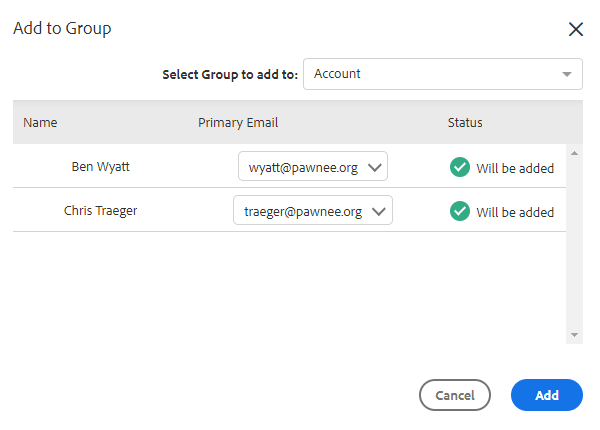Click "Will be added" text for Chris Traeger
Viewport: 600px width, 430px height.
coord(515,212)
